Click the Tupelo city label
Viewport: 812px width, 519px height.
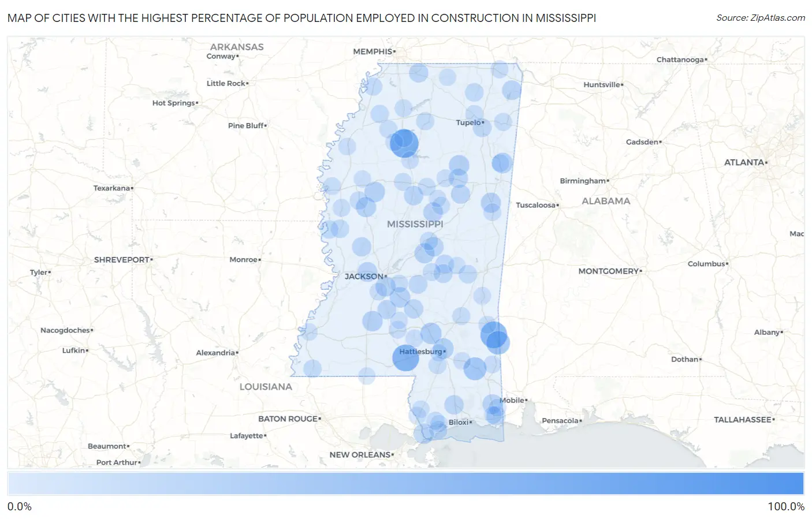coord(468,122)
